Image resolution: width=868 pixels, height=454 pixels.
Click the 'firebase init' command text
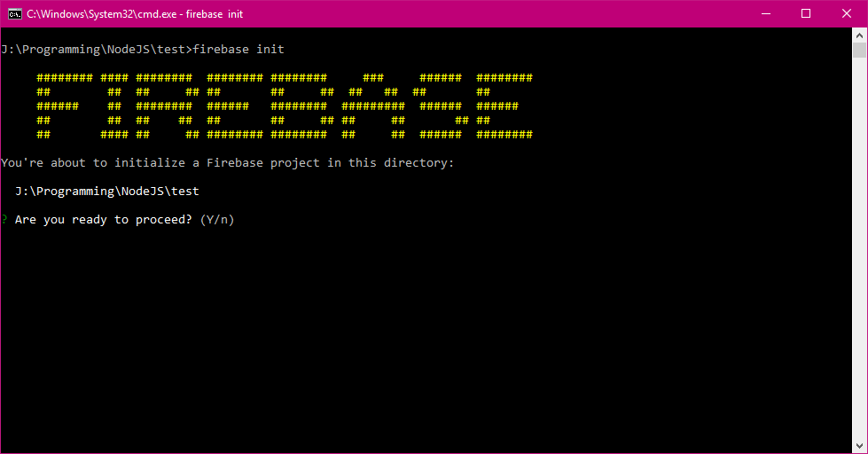239,50
